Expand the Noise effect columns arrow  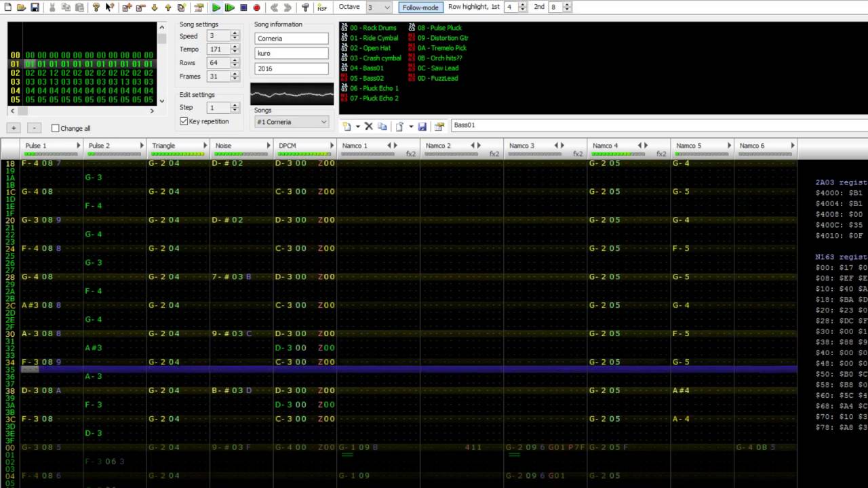coord(269,146)
